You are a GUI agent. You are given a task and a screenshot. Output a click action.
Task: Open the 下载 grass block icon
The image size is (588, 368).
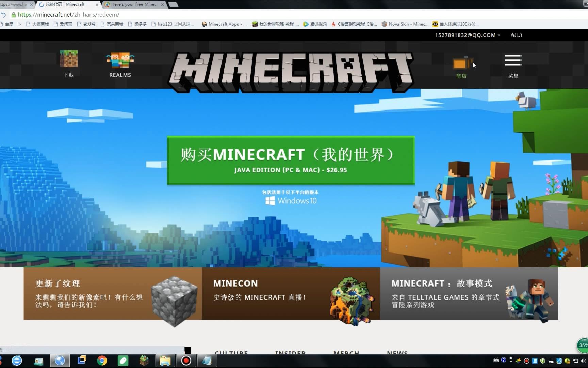[68, 59]
